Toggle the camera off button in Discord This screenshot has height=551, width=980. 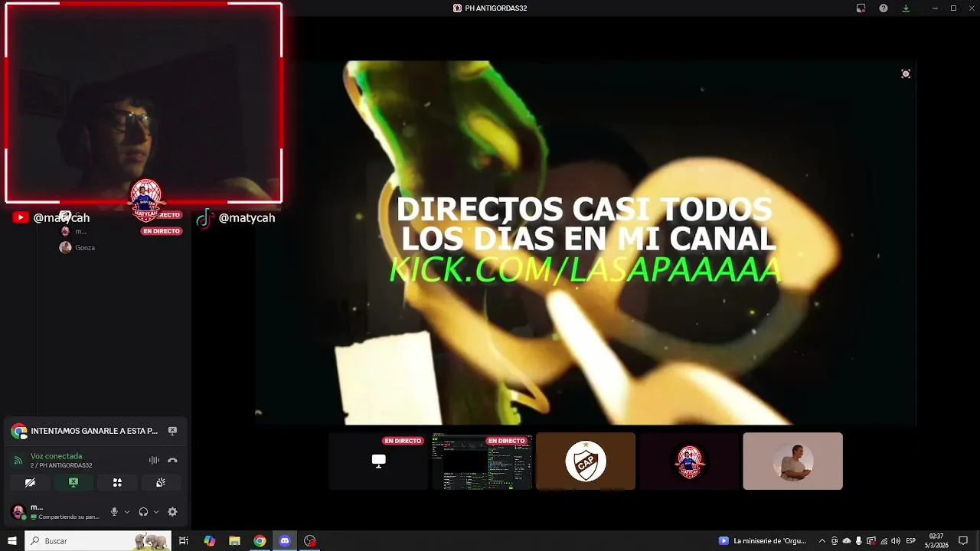[30, 483]
